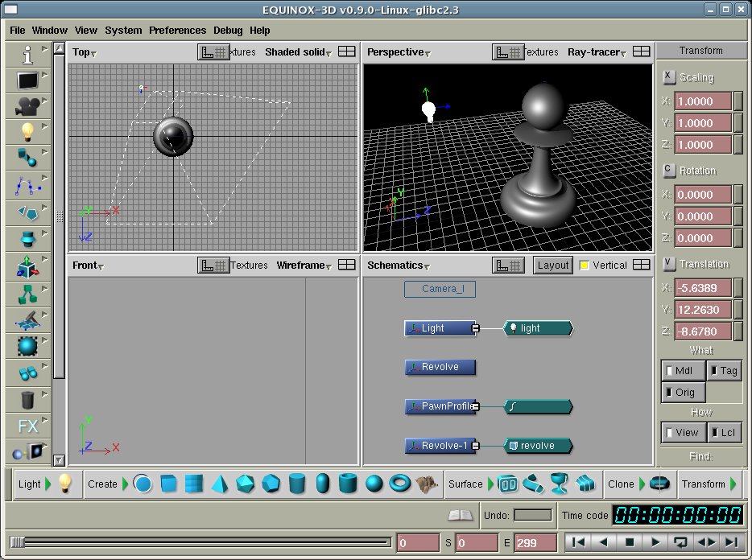This screenshot has width=752, height=560.
Task: Create a cylinder primitive
Action: (x=297, y=484)
